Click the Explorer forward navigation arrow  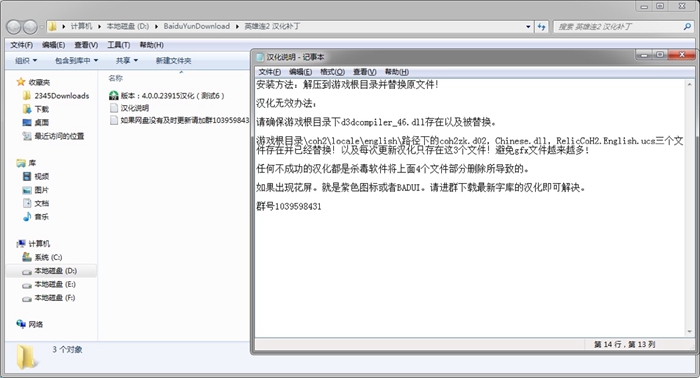[x=30, y=27]
